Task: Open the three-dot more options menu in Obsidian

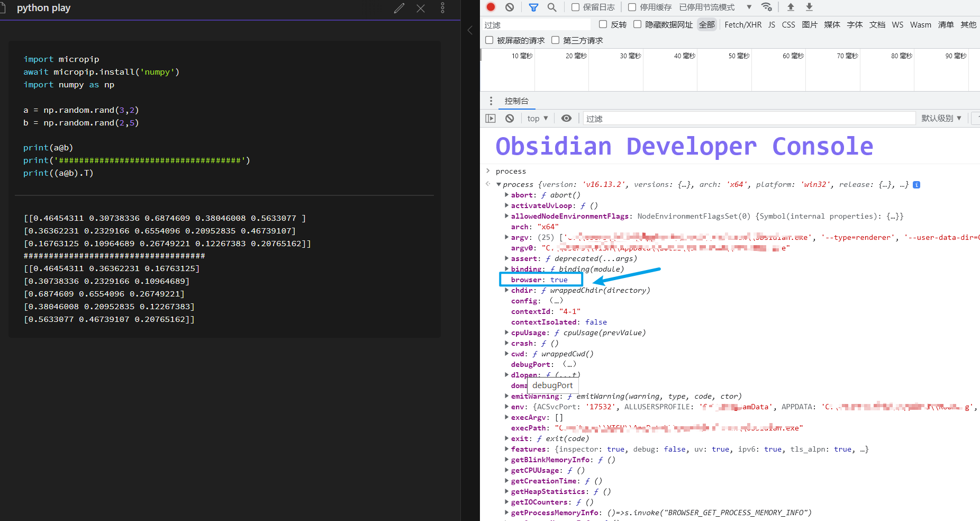Action: point(443,8)
